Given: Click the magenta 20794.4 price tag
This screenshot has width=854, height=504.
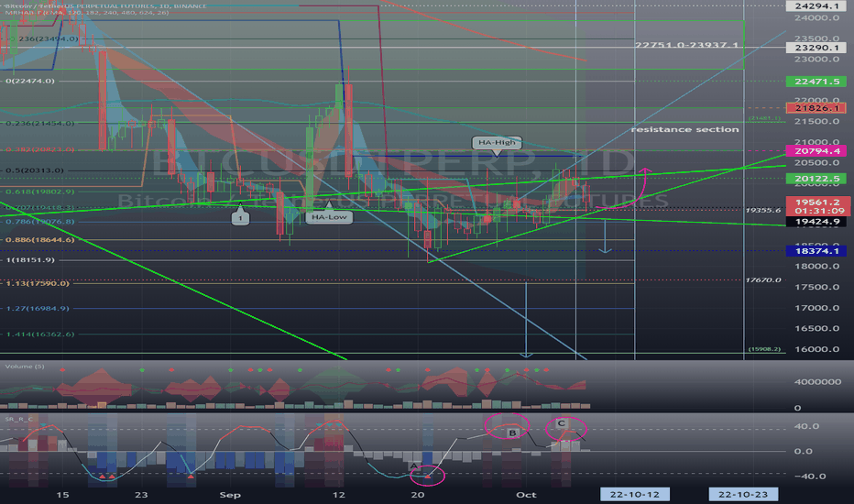Looking at the screenshot, I should click(x=816, y=151).
